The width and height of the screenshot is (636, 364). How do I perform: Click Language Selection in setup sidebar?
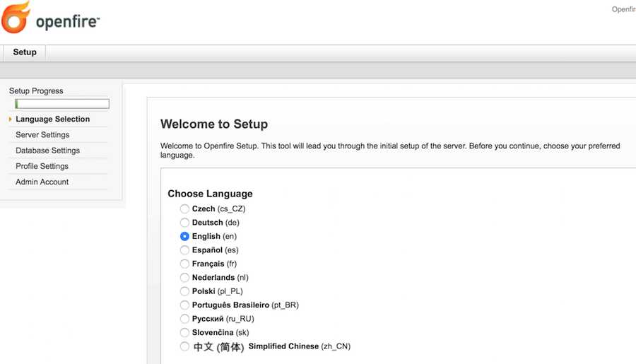pos(53,119)
